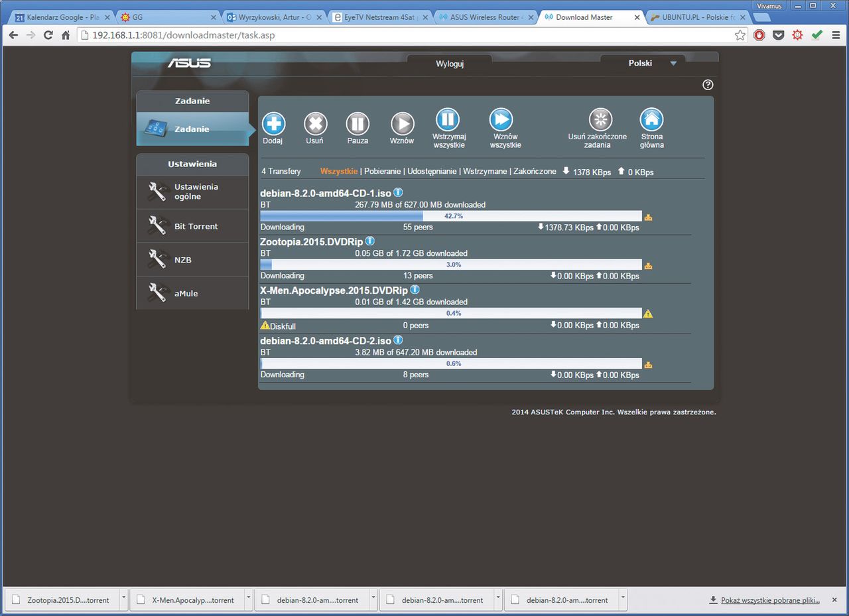This screenshot has height=616, width=849.
Task: Show info for X-Men.Apocalypse.2015.DVDRip
Action: click(415, 290)
